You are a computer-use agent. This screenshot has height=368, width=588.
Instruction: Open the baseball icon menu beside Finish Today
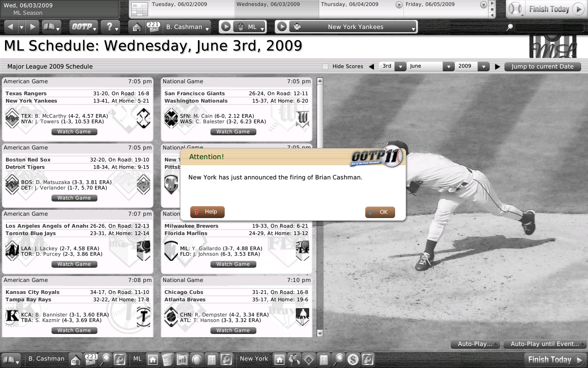tap(516, 9)
